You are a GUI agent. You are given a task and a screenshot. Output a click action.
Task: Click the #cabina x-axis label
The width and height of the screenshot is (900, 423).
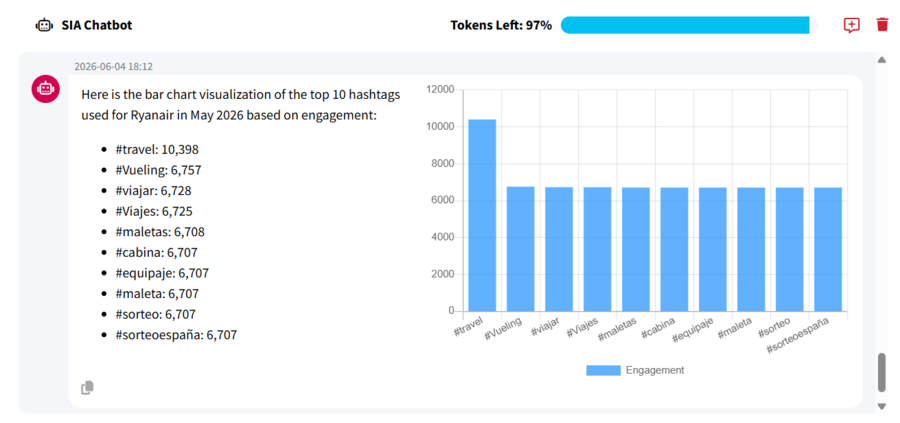(x=658, y=327)
